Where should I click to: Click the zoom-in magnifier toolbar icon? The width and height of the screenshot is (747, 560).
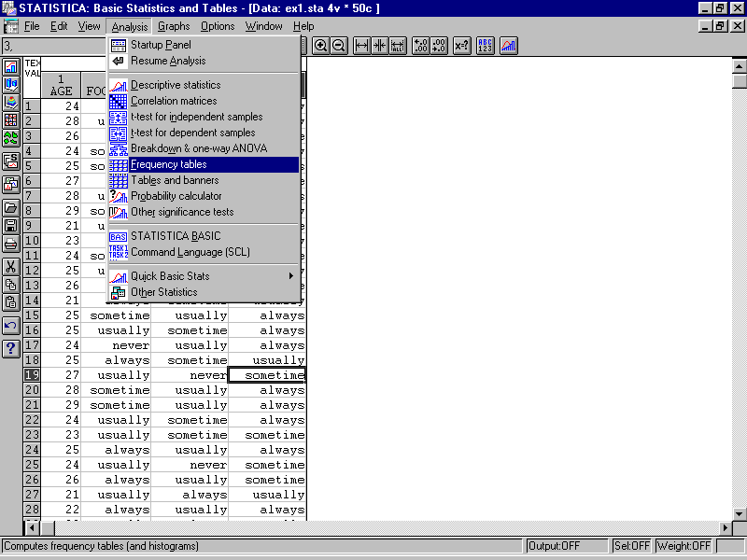coord(320,46)
